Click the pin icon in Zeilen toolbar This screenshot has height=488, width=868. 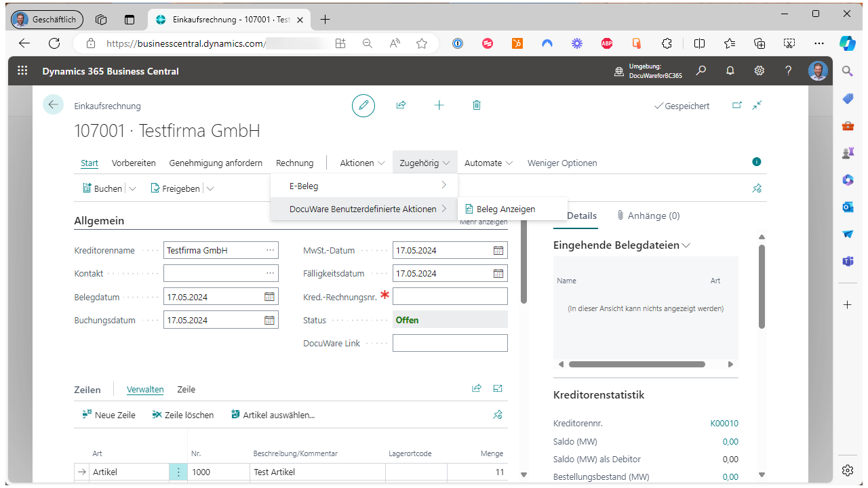[498, 415]
